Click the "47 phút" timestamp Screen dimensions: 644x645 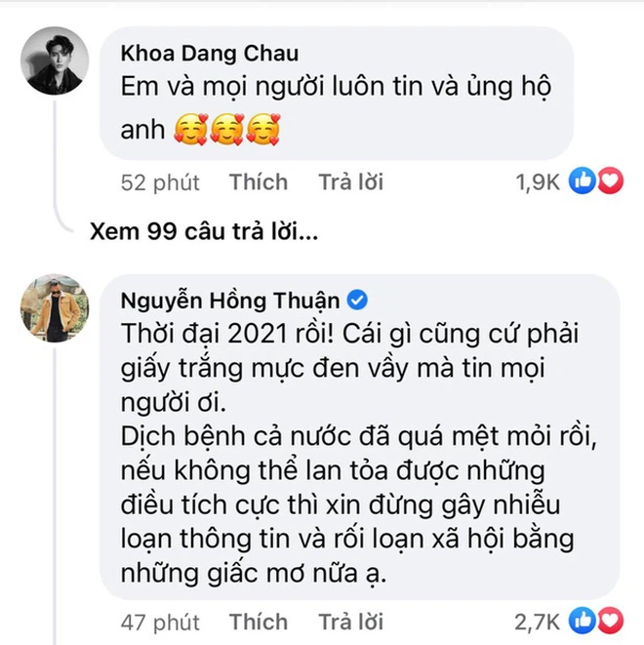(x=160, y=622)
